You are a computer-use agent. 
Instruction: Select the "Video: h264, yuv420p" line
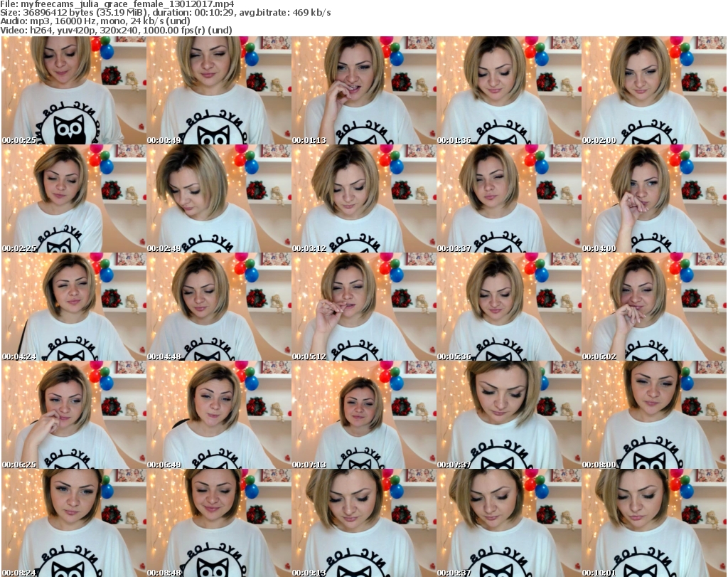[116, 30]
